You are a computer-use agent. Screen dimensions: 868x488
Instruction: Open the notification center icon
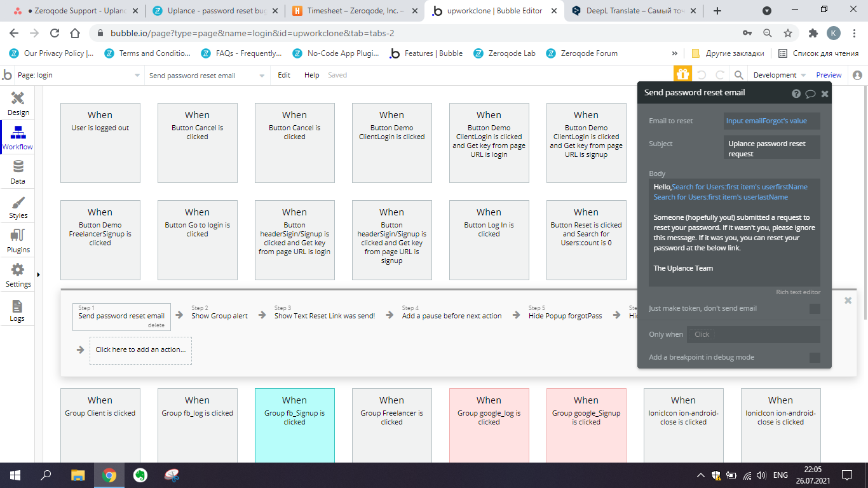[x=846, y=475]
